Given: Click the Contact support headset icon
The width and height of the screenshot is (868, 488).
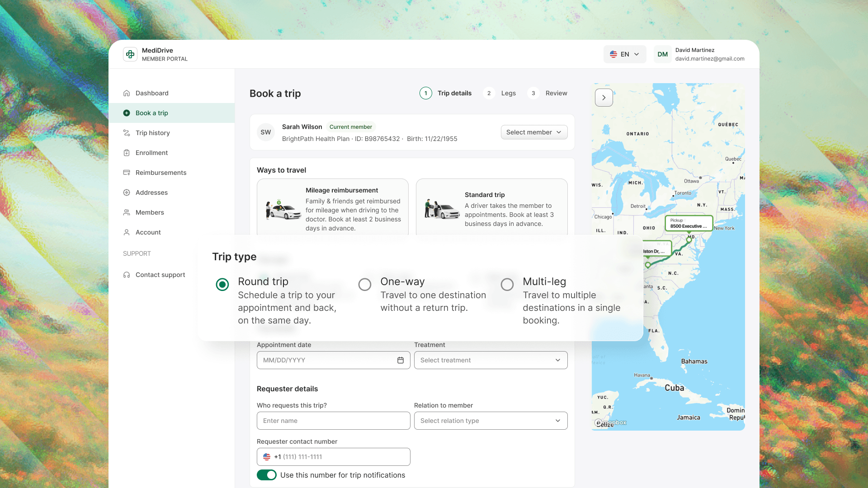Looking at the screenshot, I should pyautogui.click(x=127, y=275).
